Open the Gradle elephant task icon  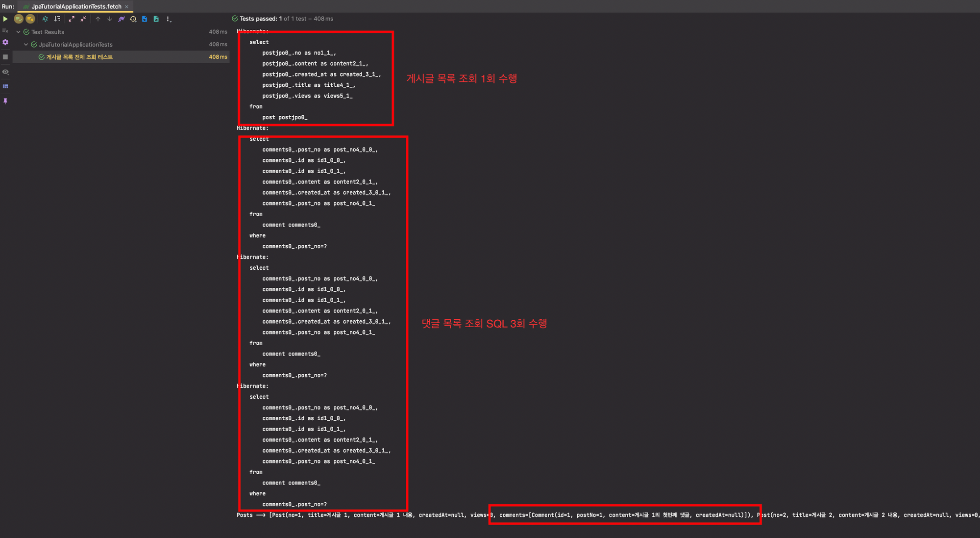122,19
